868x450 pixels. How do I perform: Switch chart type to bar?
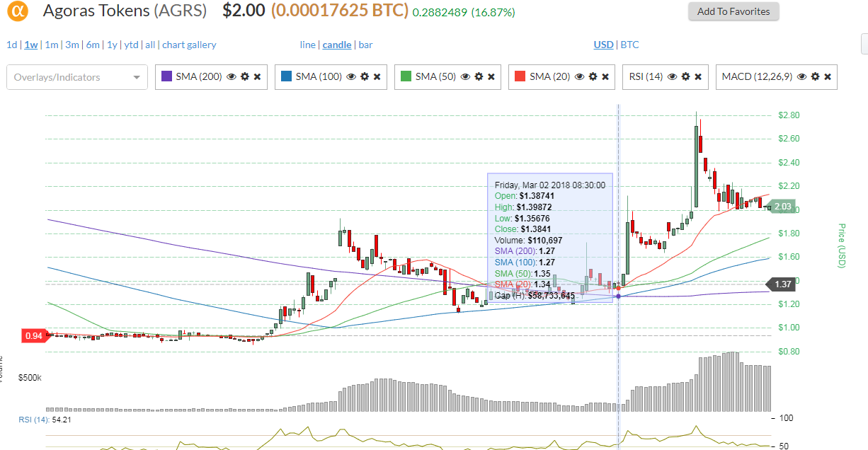point(365,45)
